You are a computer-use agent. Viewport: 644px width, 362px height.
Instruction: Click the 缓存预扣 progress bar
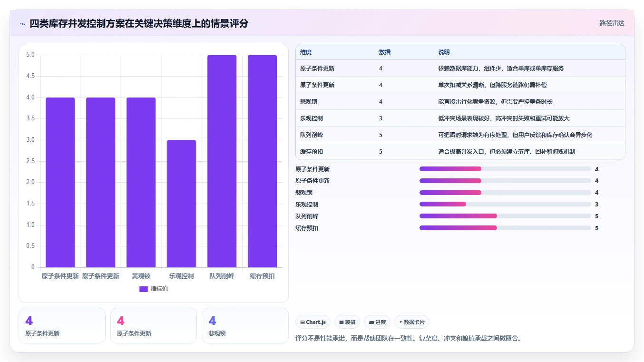[x=505, y=228]
